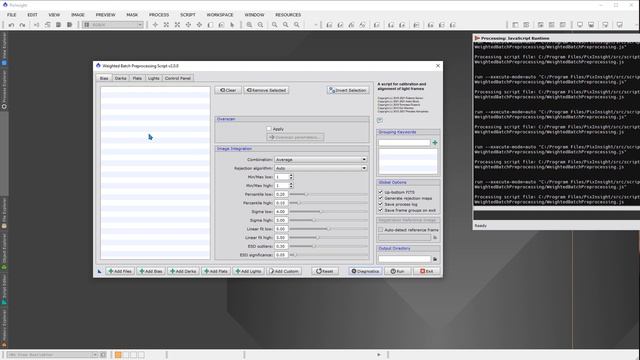The width and height of the screenshot is (640, 360).
Task: Click the pointer tool icon in toolbar
Action: coord(232,25)
